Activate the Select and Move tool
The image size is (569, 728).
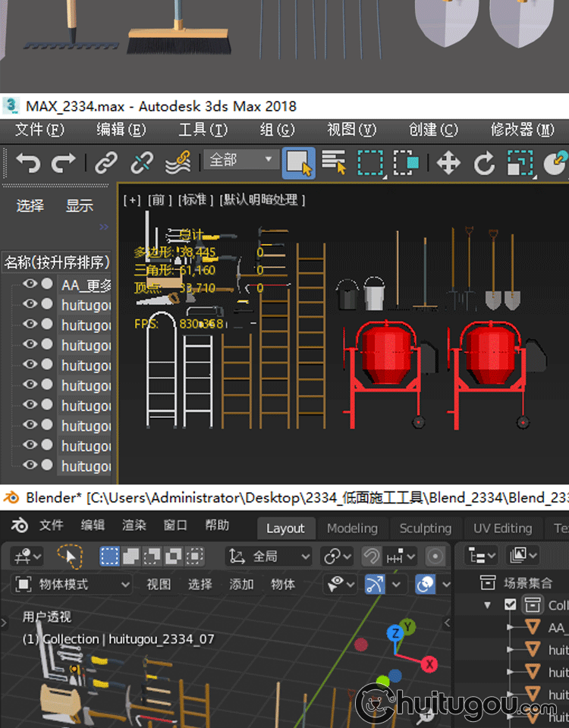448,162
